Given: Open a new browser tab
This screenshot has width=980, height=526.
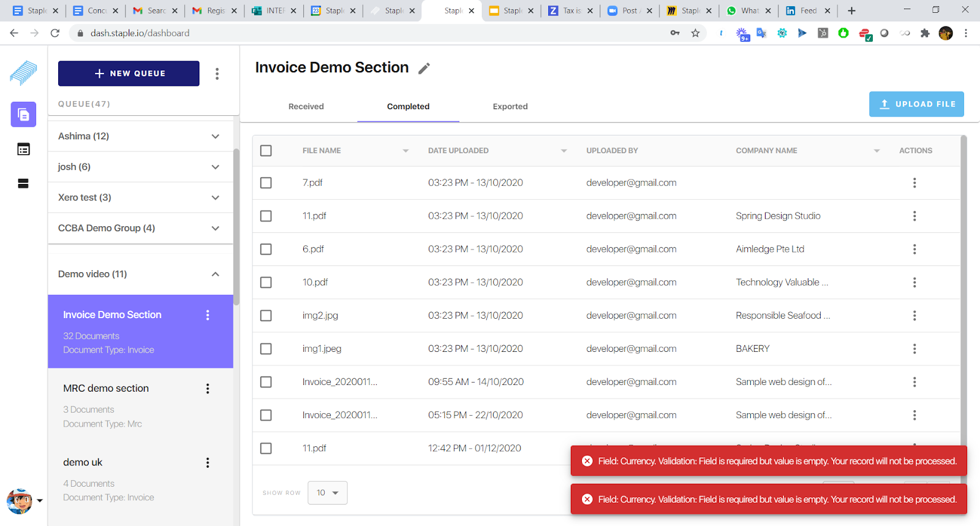Looking at the screenshot, I should [851, 11].
